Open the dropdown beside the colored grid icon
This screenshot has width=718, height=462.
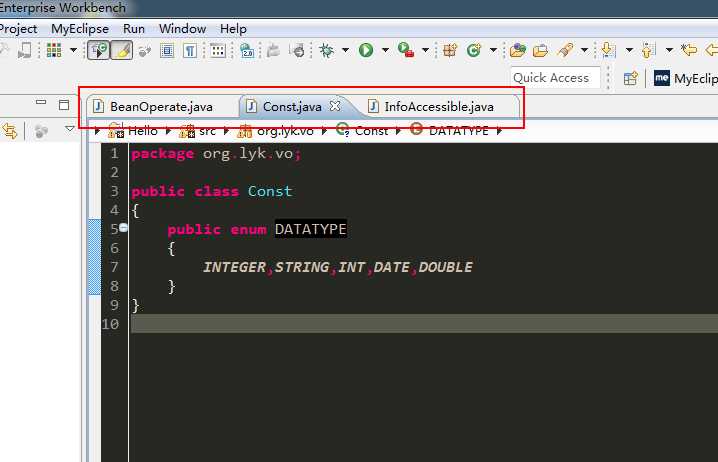73,50
